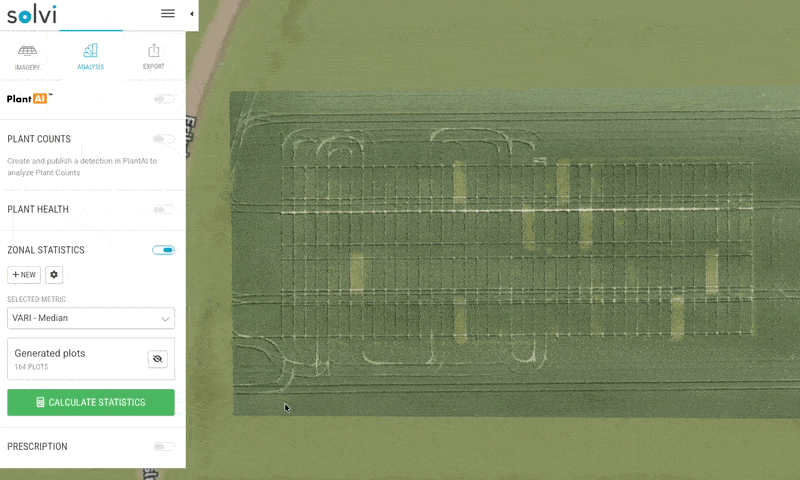Open zonal statistics settings gear
Screen dimensions: 800x480
click(x=54, y=274)
